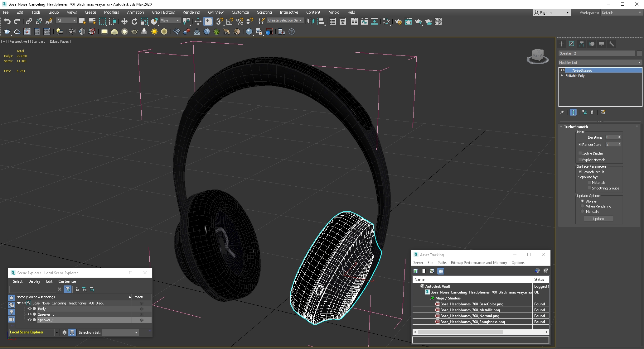Click the Asset Tracking horizontal scrollbar

(480, 332)
